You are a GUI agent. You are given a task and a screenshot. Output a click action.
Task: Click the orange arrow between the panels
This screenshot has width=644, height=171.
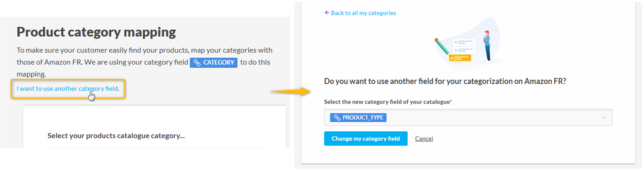[290, 91]
